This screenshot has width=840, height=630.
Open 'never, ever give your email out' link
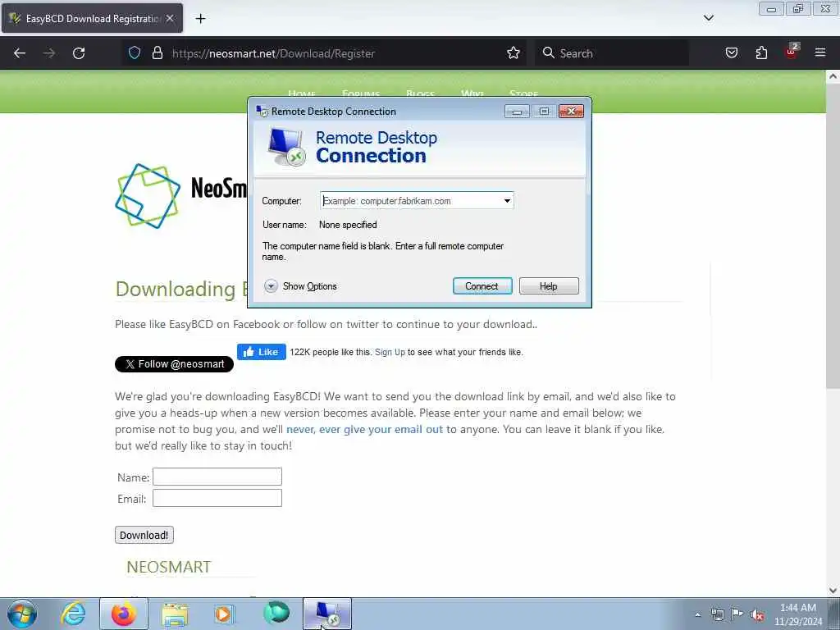(x=364, y=430)
